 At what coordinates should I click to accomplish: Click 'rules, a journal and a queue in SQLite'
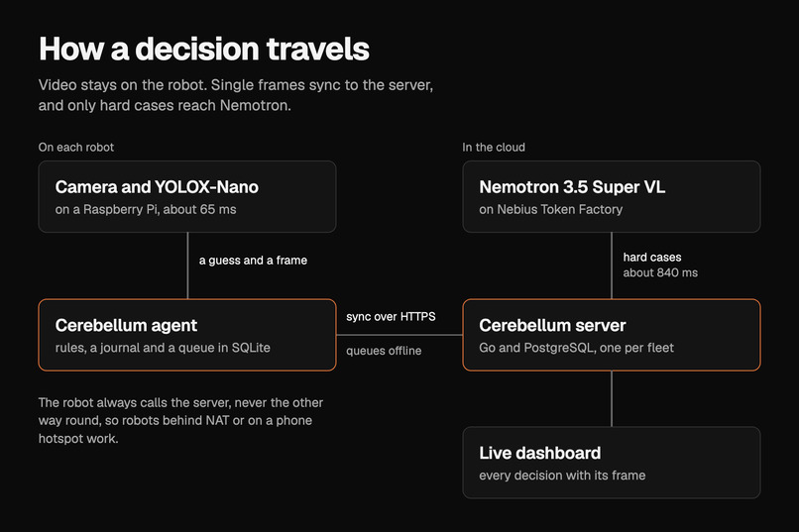tap(163, 348)
